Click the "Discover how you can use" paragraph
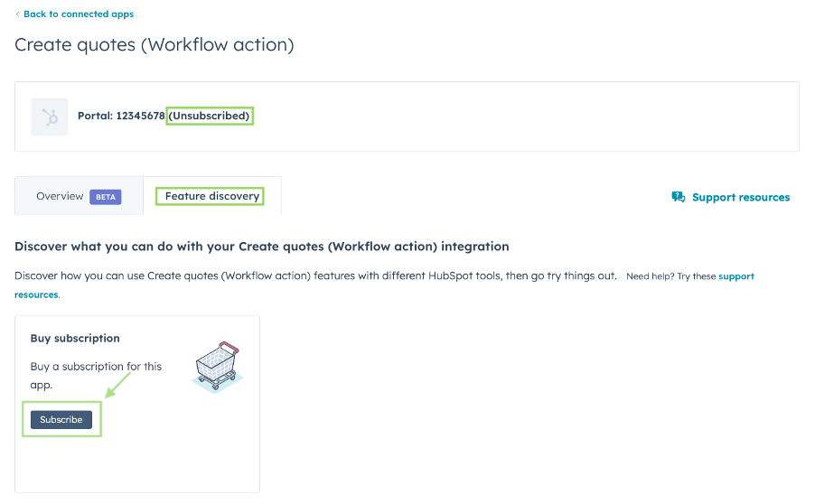This screenshot has height=504, width=815. (315, 275)
